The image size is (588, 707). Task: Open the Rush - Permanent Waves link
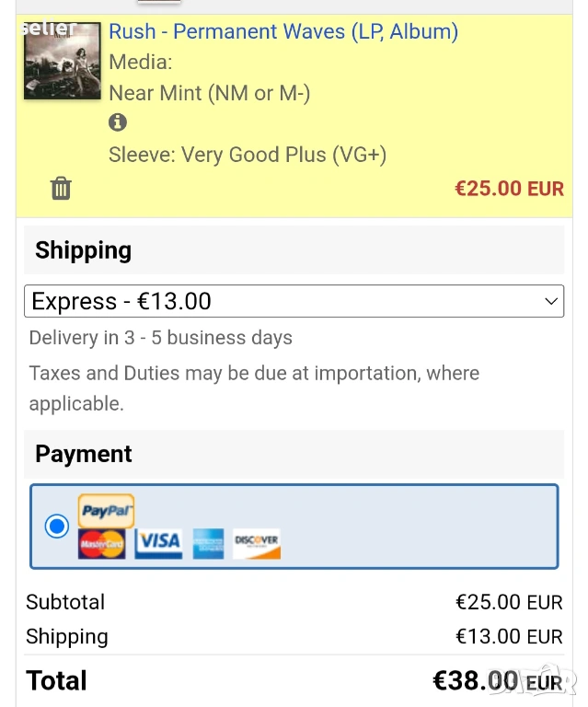tap(283, 31)
